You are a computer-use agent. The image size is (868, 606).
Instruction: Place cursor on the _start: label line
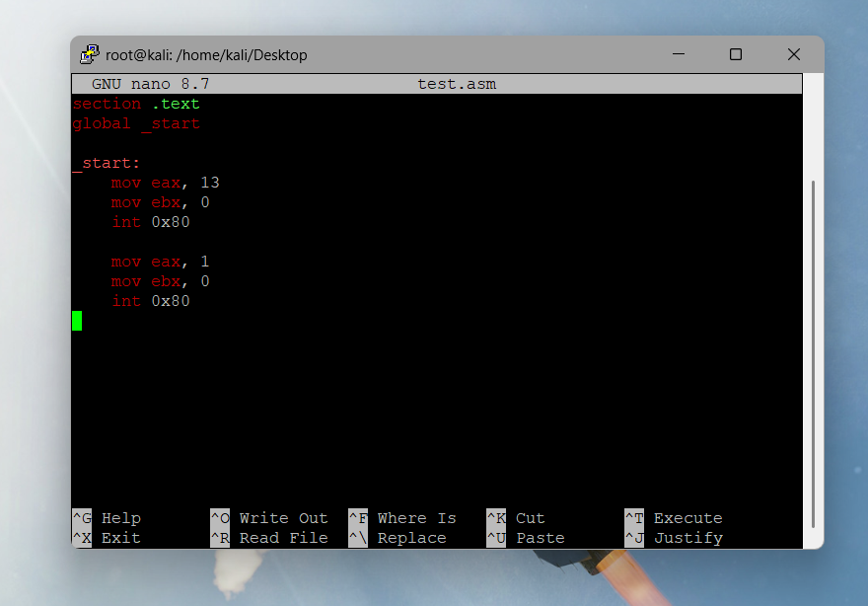(x=107, y=163)
